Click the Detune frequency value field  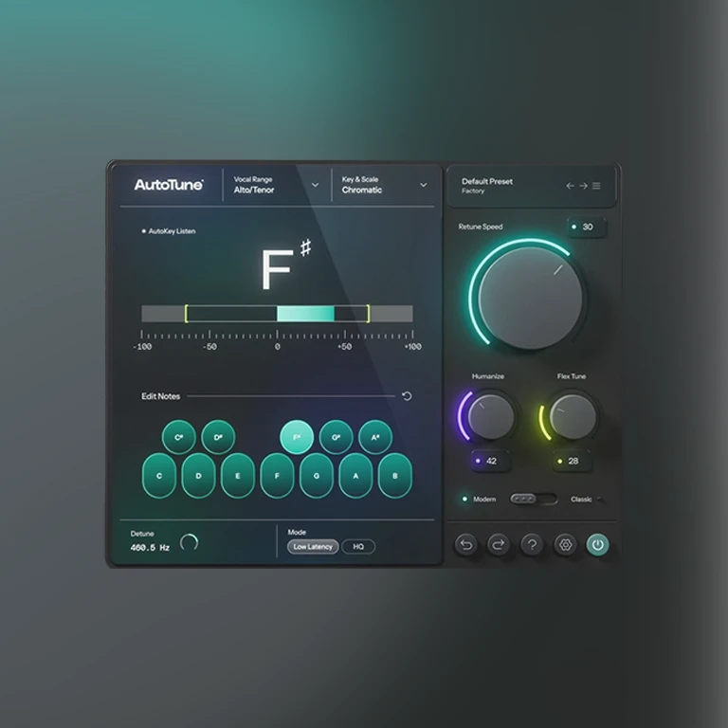click(x=151, y=548)
